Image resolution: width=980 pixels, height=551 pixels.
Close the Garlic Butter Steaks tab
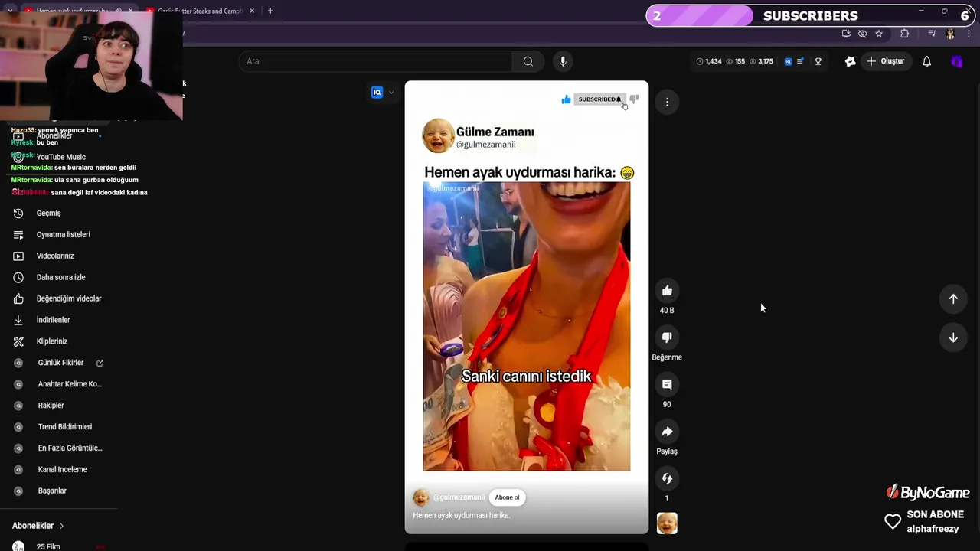251,11
